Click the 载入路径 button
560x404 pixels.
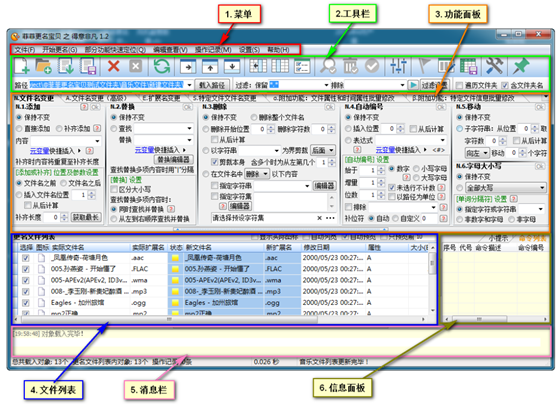(212, 85)
